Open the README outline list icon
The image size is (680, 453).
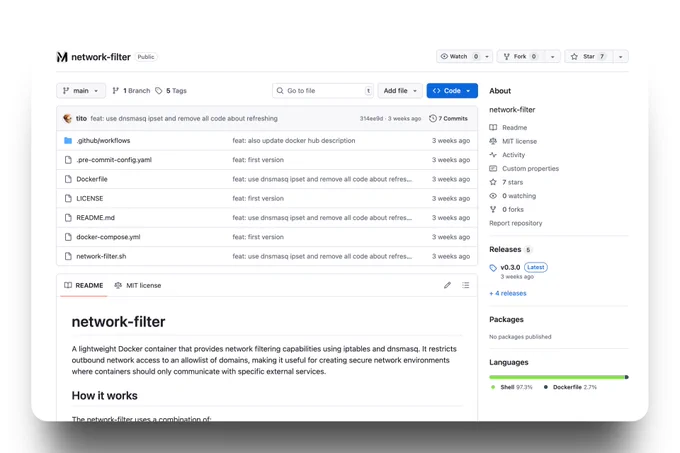(465, 285)
